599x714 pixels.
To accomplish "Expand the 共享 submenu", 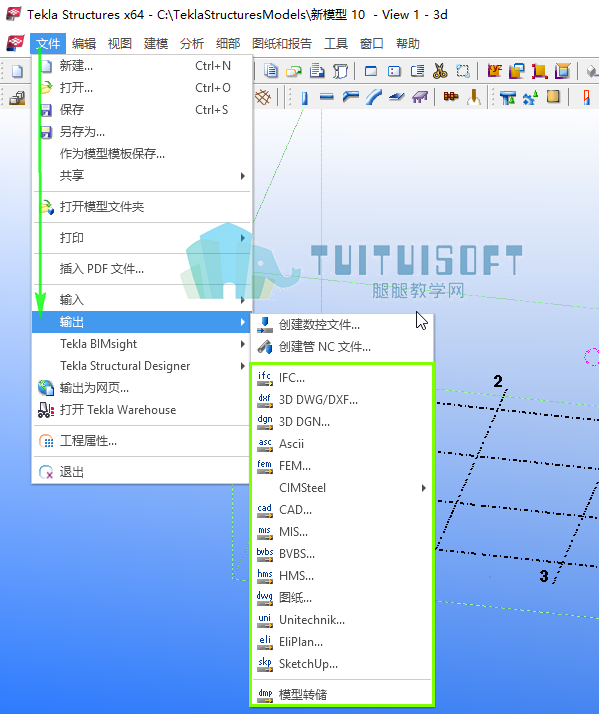I will tap(142, 176).
